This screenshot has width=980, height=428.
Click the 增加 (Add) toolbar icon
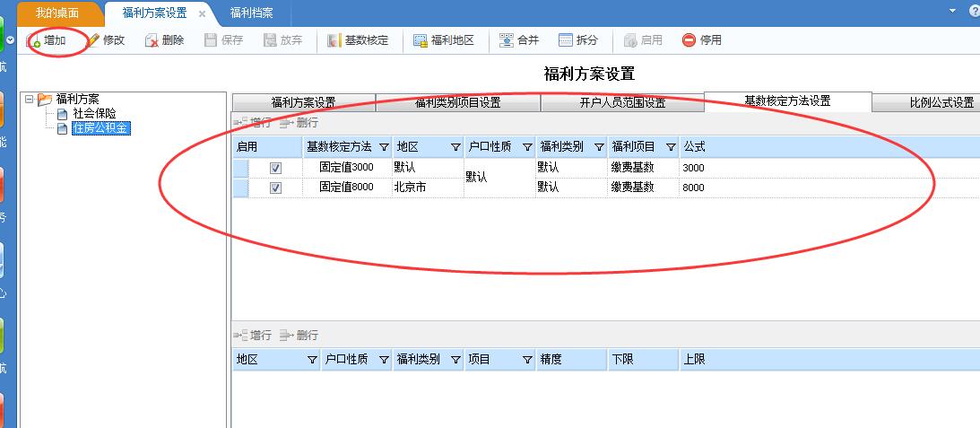35,41
